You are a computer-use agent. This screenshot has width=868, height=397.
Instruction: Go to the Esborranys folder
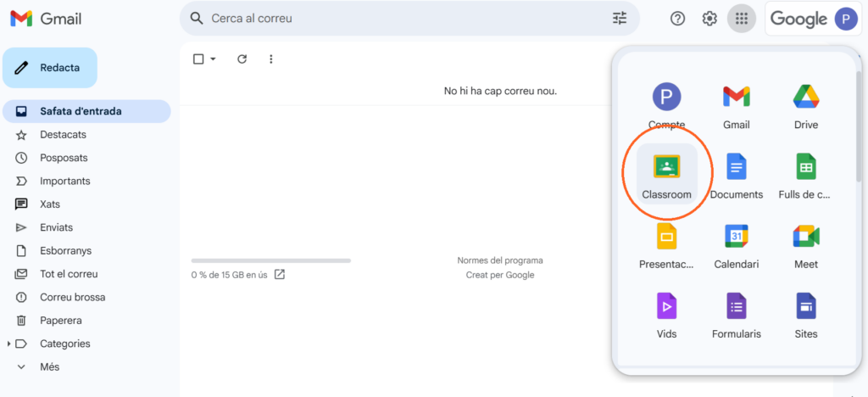point(65,251)
